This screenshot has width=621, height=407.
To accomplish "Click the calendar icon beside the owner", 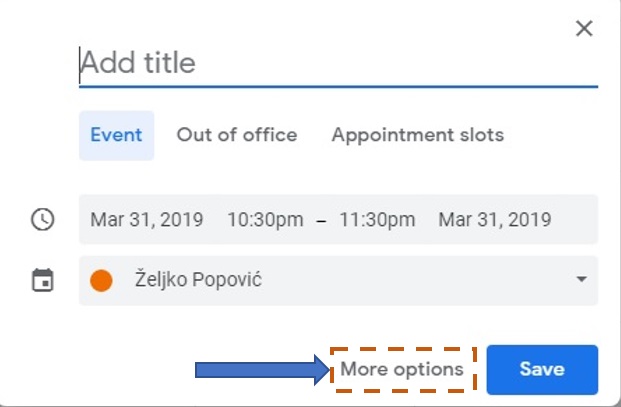I will point(42,281).
